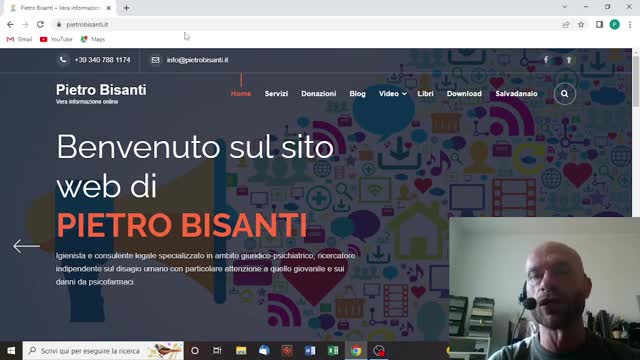Click the share page icon in address bar

point(566,24)
